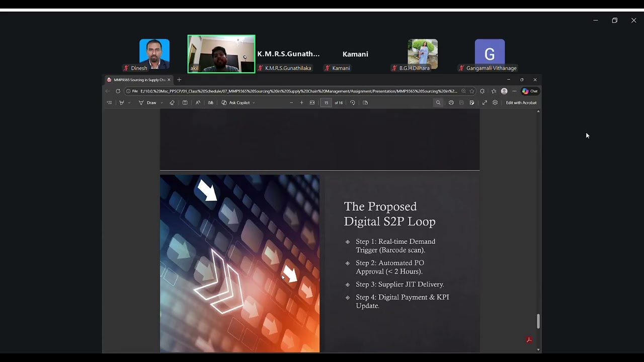Click the Translate icon in PDF toolbar

point(210,103)
